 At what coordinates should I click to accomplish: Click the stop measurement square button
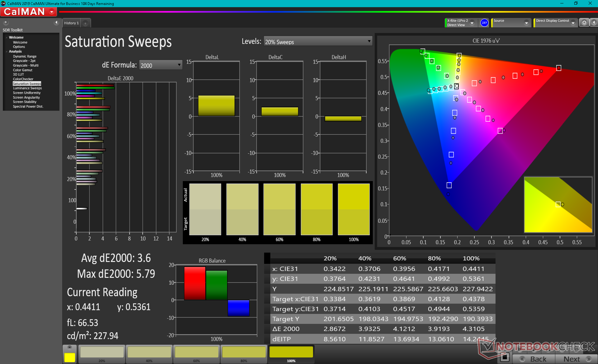pos(505,357)
